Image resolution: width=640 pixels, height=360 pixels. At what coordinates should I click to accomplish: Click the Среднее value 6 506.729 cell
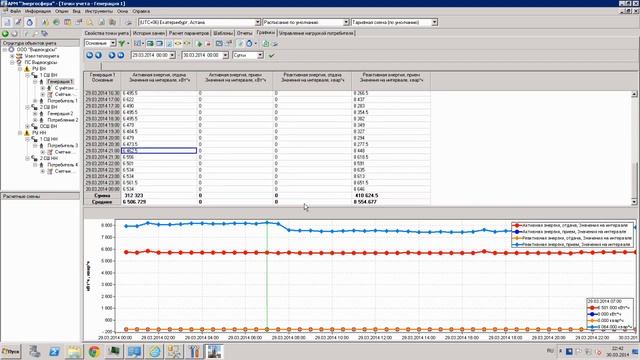[x=159, y=202]
